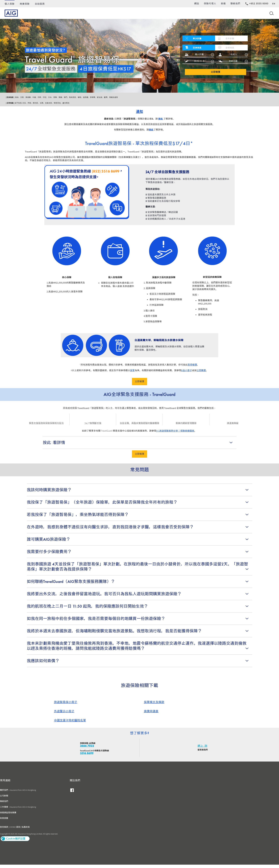Open the 個人保險 menu tab
The width and height of the screenshot is (279, 868).
click(9, 4)
